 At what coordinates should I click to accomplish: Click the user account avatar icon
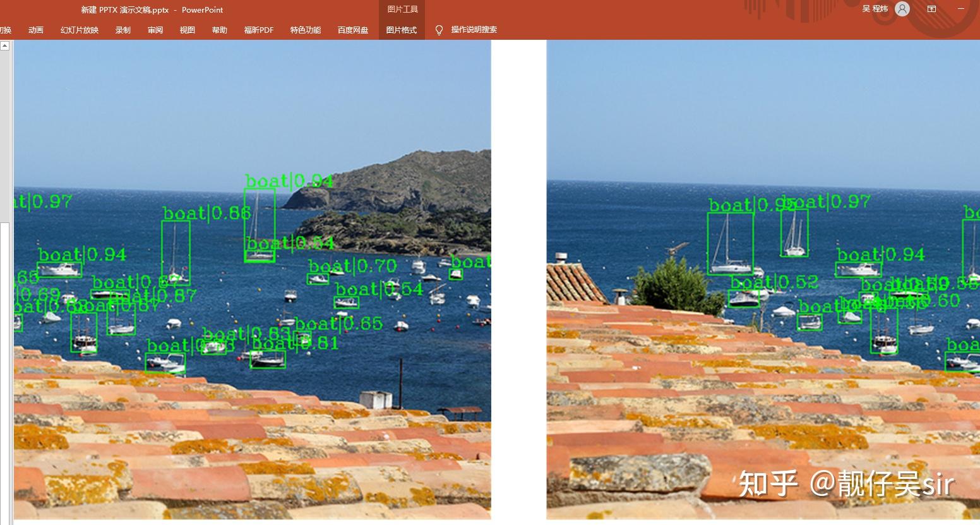902,9
